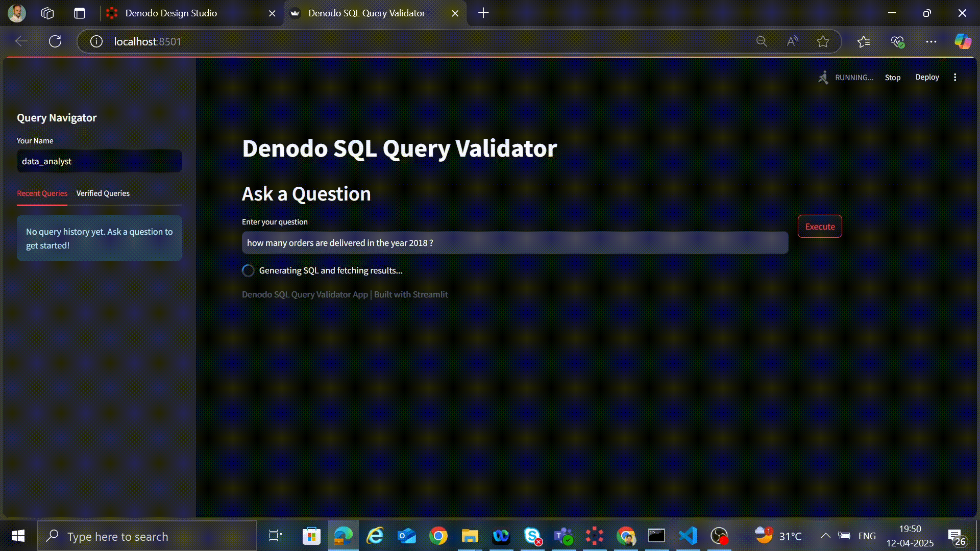This screenshot has width=980, height=551.
Task: Click the Read aloud icon
Action: (792, 41)
